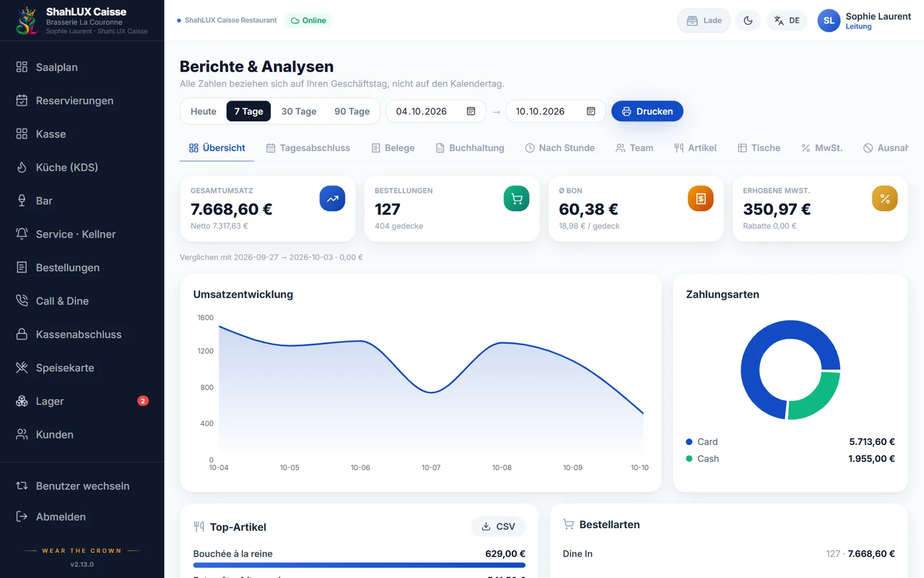Click the Bestellungen shopping cart icon

(x=516, y=199)
